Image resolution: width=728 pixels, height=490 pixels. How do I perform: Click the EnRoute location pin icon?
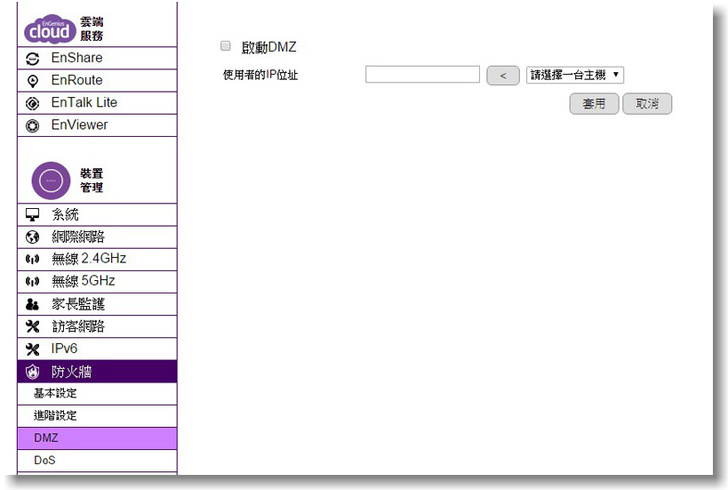point(32,81)
